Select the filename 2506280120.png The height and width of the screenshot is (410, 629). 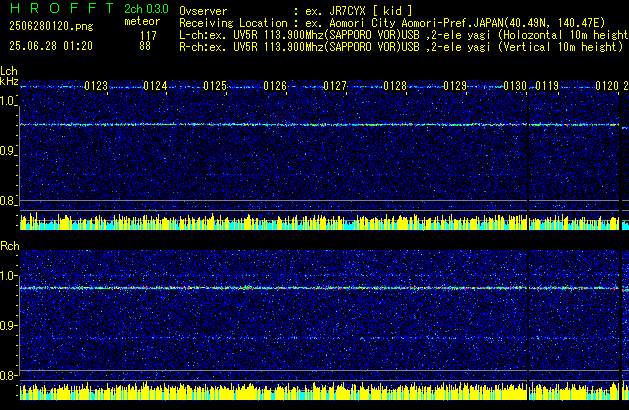coord(51,26)
